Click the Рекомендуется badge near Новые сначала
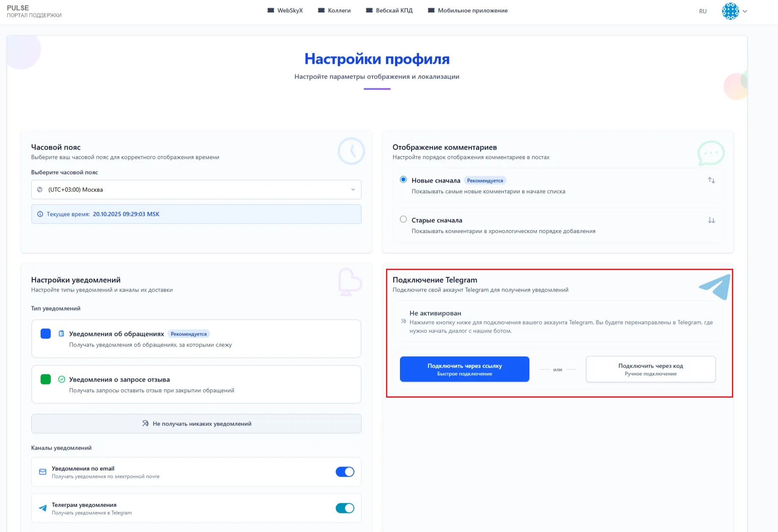 (x=485, y=180)
